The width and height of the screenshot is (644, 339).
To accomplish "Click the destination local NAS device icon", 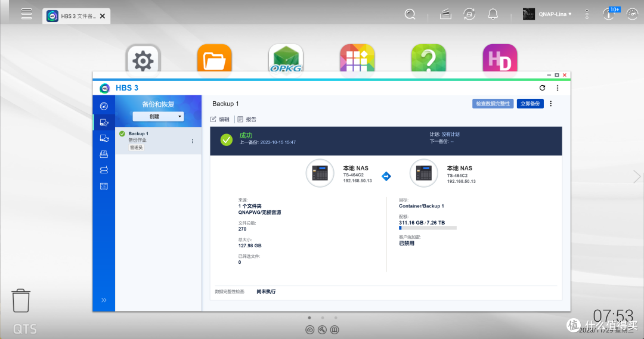I will coord(424,173).
